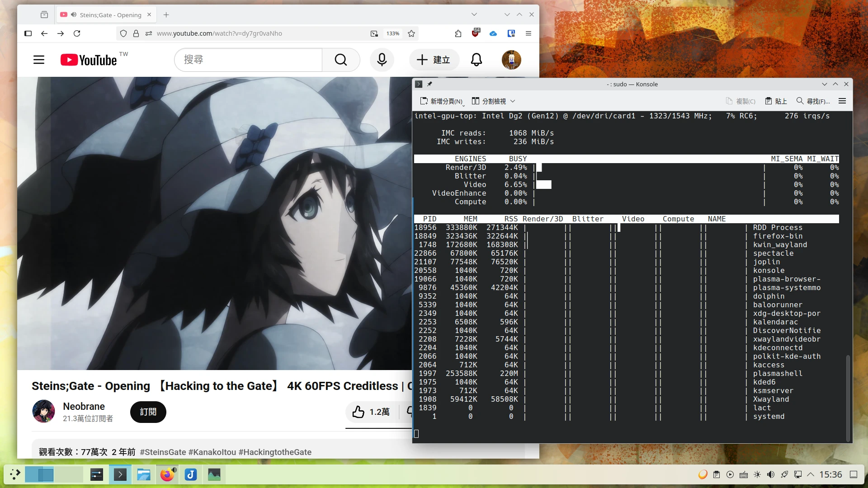
Task: Open the Konsole hamburger menu
Action: coord(842,101)
